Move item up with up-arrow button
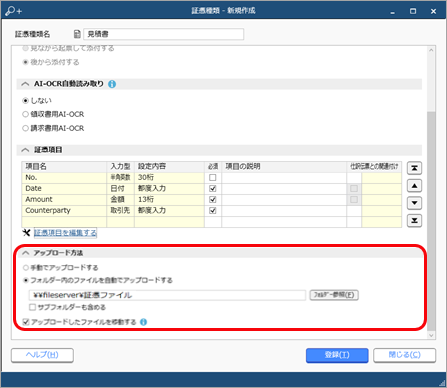 pyautogui.click(x=414, y=186)
